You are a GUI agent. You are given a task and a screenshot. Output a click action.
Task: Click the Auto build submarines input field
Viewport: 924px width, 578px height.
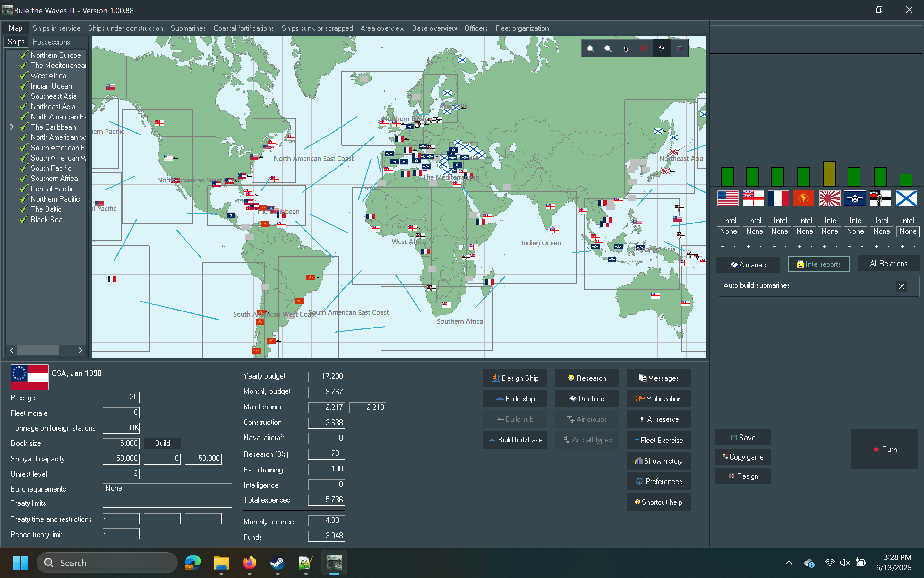click(852, 286)
